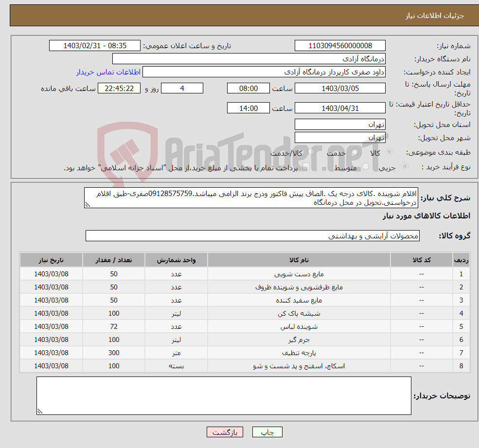Click the date 1403/03/08 in row 1

pos(51,274)
